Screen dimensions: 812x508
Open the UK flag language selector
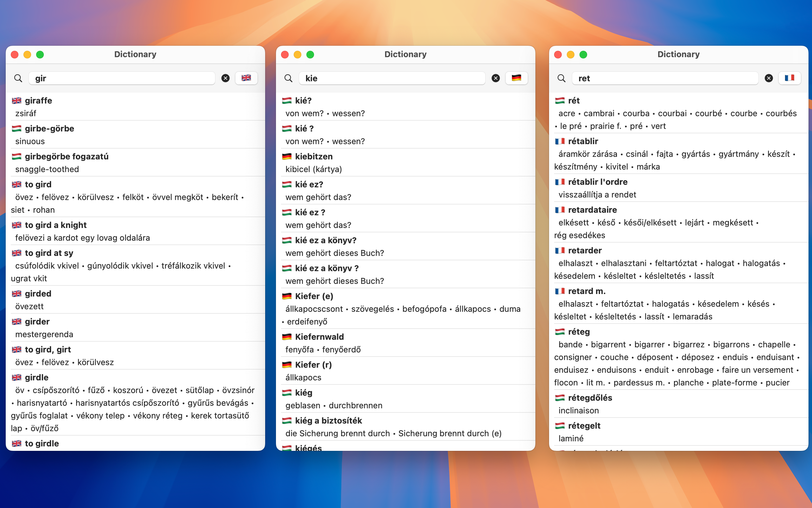point(246,78)
